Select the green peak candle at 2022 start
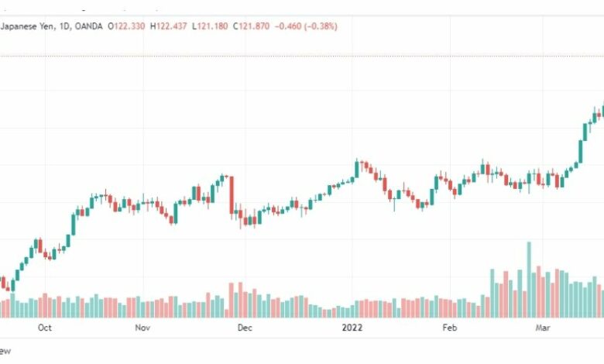Image resolution: width=604 pixels, height=364 pixels. pyautogui.click(x=357, y=168)
